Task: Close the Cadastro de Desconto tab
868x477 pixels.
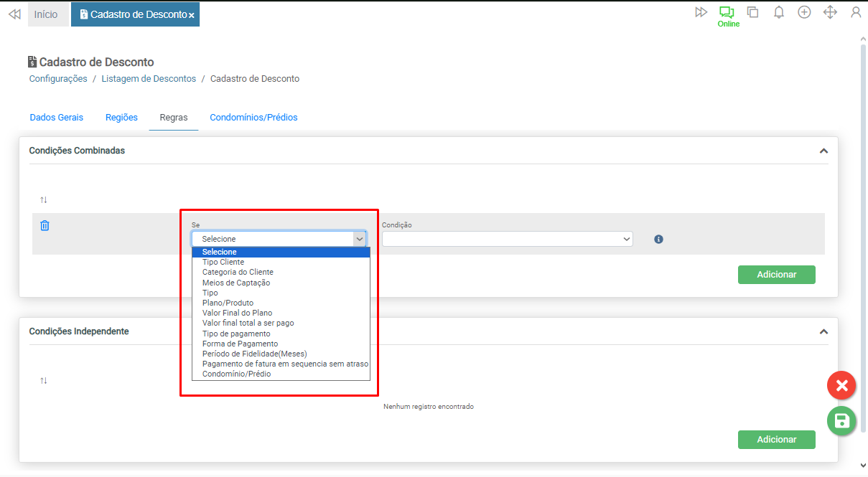Action: (x=192, y=15)
